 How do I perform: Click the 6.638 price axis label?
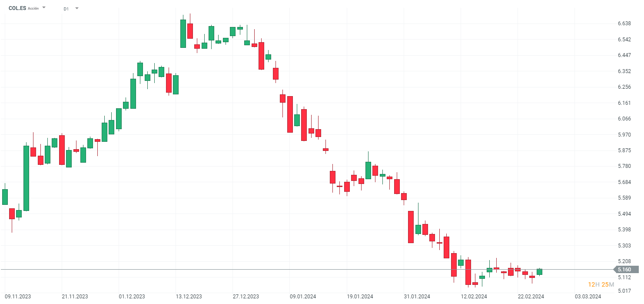(624, 23)
